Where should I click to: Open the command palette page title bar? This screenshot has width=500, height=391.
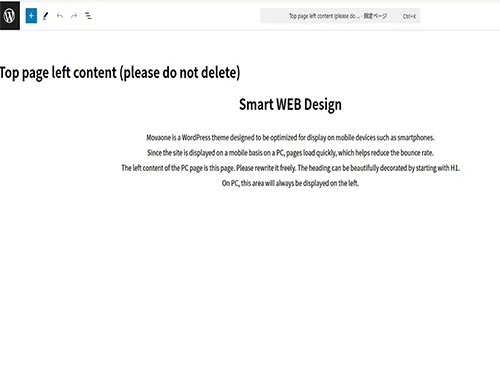(340, 16)
